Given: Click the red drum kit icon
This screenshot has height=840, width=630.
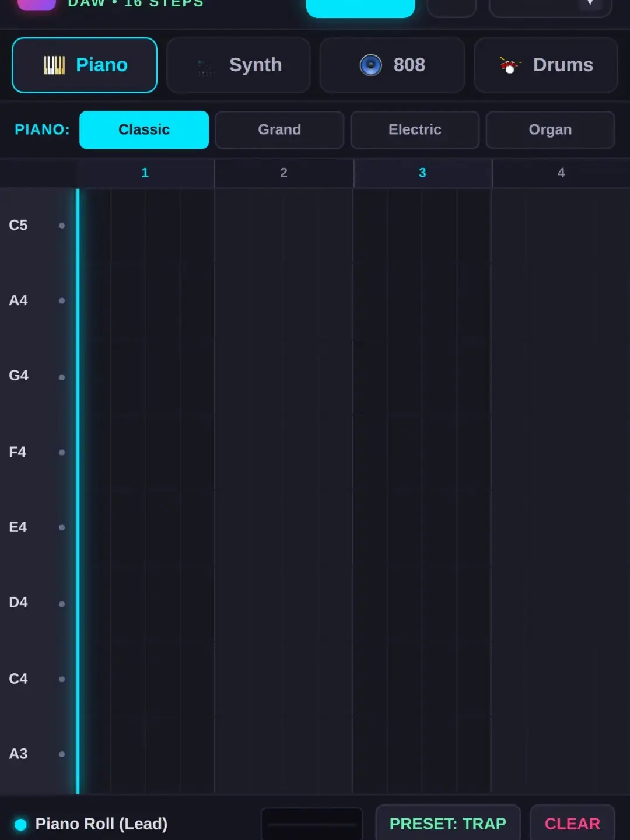Looking at the screenshot, I should pyautogui.click(x=510, y=65).
